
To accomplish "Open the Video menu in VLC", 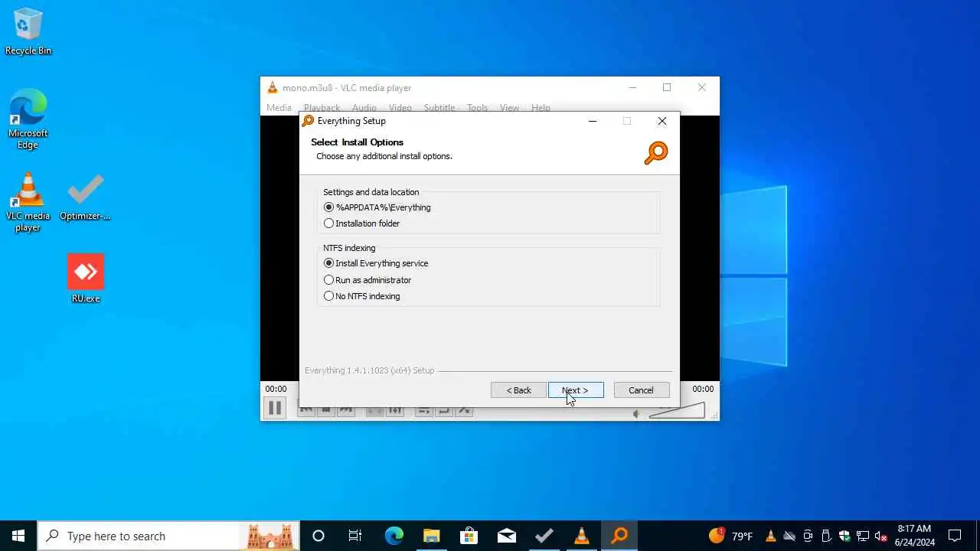I will [400, 108].
